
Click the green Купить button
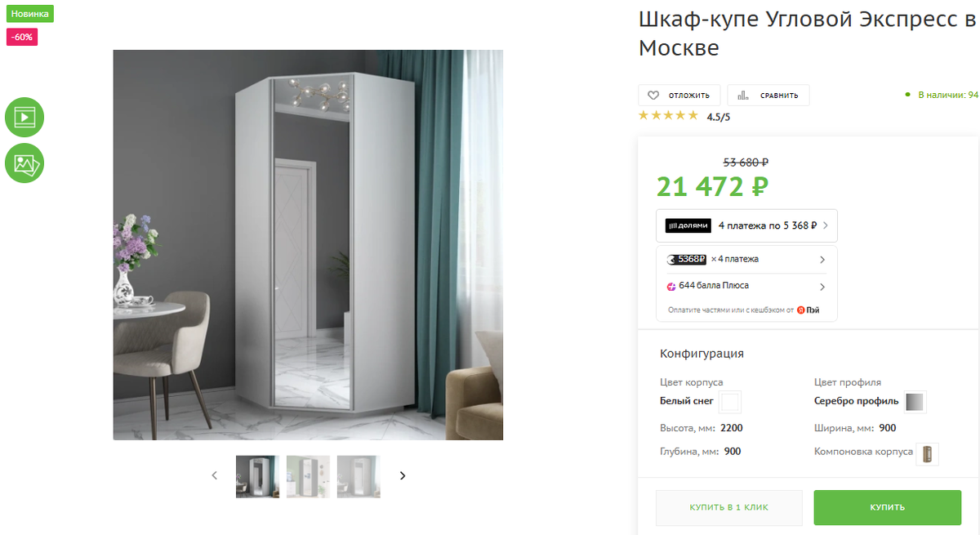pos(887,507)
